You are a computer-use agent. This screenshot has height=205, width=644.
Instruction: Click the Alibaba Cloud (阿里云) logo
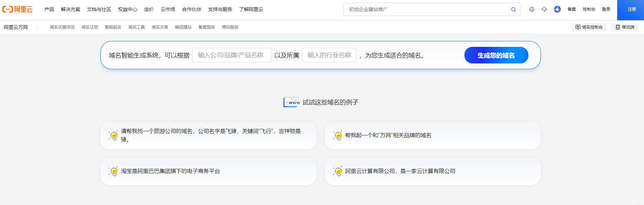tap(17, 9)
